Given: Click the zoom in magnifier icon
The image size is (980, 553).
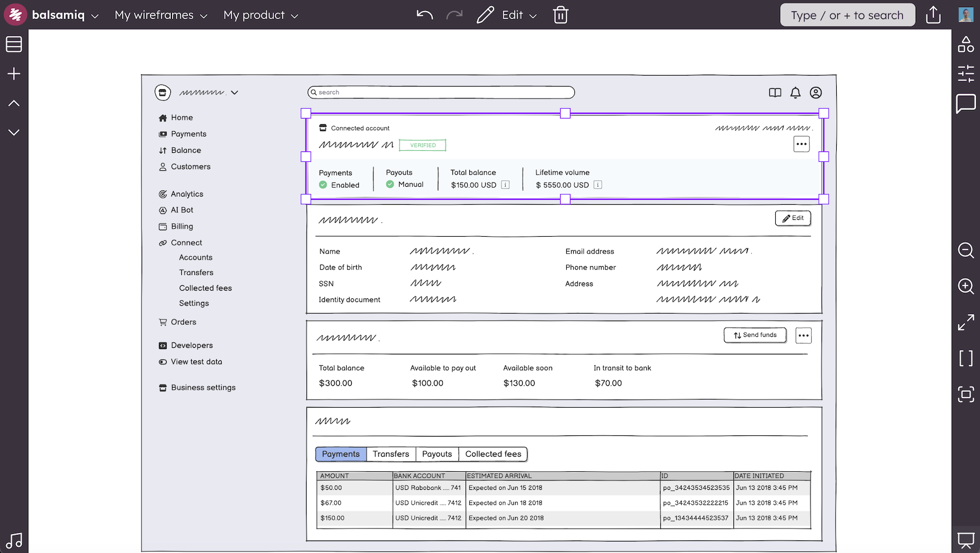Looking at the screenshot, I should tap(966, 286).
